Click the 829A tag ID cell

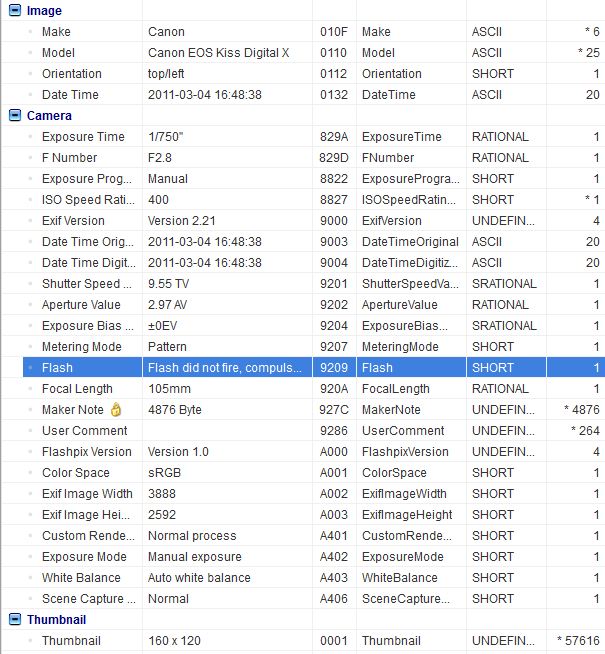tap(333, 137)
